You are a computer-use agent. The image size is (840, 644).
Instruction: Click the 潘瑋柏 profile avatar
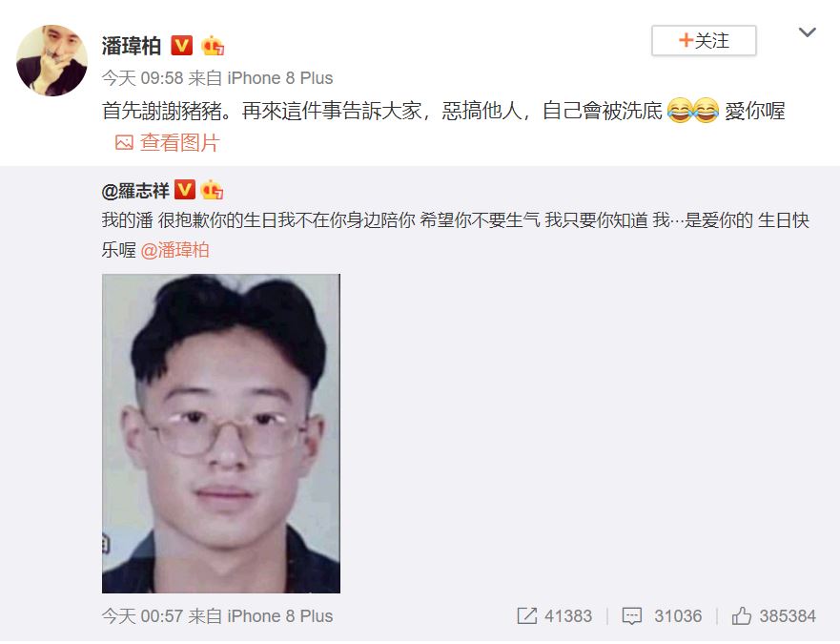coord(52,60)
